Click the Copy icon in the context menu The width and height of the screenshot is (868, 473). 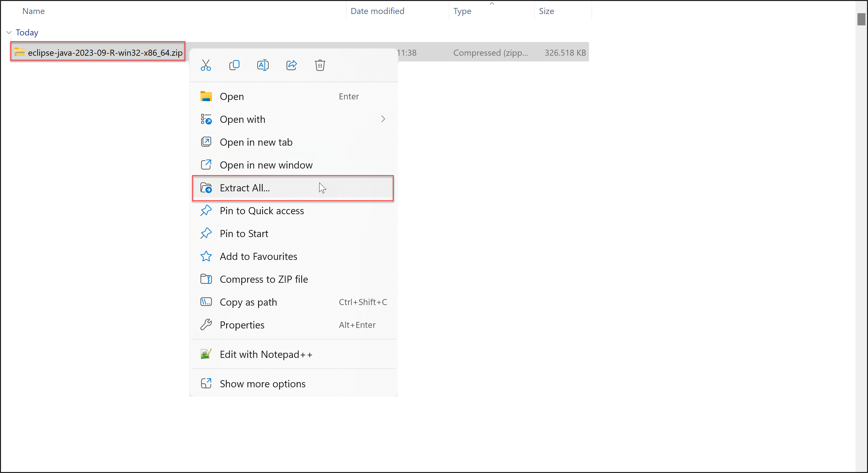(234, 65)
